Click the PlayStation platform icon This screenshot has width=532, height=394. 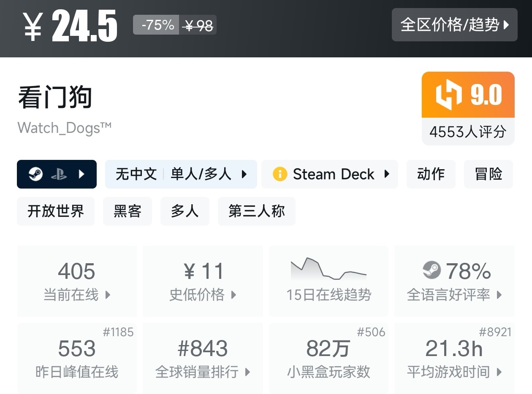tap(59, 174)
